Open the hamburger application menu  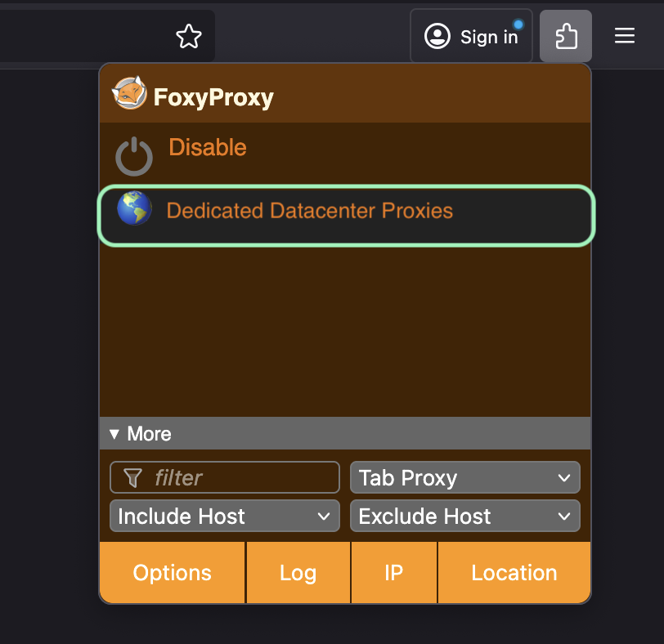click(625, 36)
